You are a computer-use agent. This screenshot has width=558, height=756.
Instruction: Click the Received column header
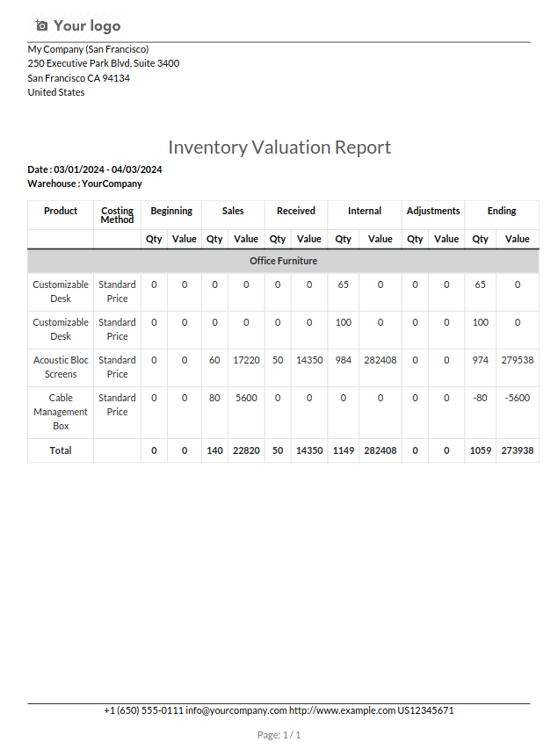coord(296,211)
